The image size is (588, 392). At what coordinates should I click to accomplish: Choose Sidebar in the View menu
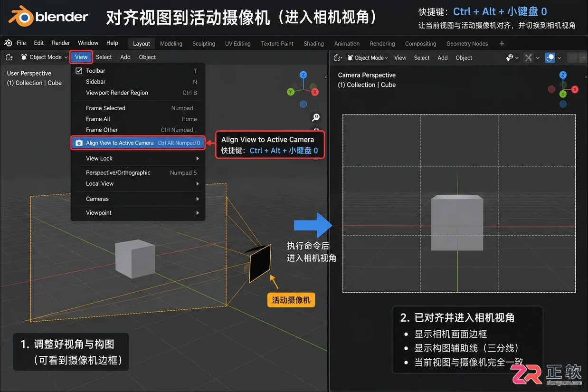pyautogui.click(x=138, y=82)
